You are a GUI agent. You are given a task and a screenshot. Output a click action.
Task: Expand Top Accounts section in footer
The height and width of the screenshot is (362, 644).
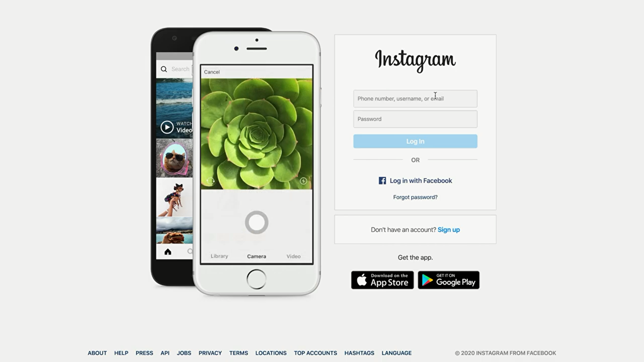[x=315, y=353]
